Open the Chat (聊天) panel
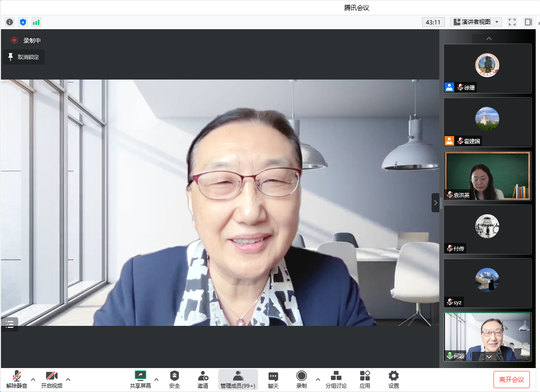Screen dimensions: 540x392 click(273, 379)
